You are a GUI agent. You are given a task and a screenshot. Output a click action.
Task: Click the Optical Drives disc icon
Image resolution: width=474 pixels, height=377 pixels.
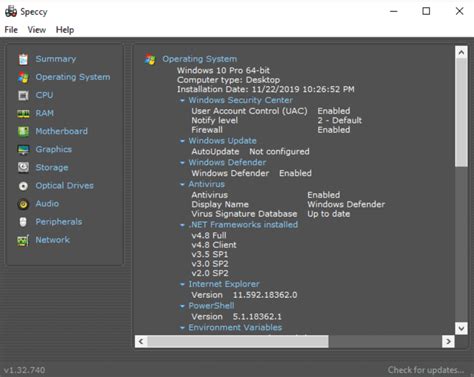(23, 186)
